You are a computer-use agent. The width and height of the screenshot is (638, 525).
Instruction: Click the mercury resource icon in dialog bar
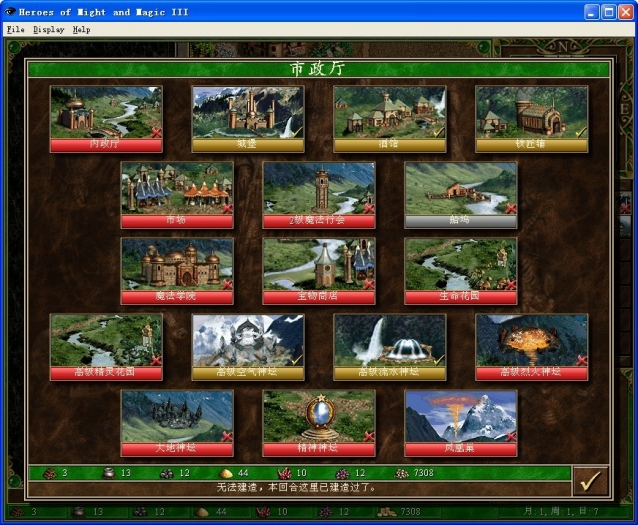pos(108,473)
